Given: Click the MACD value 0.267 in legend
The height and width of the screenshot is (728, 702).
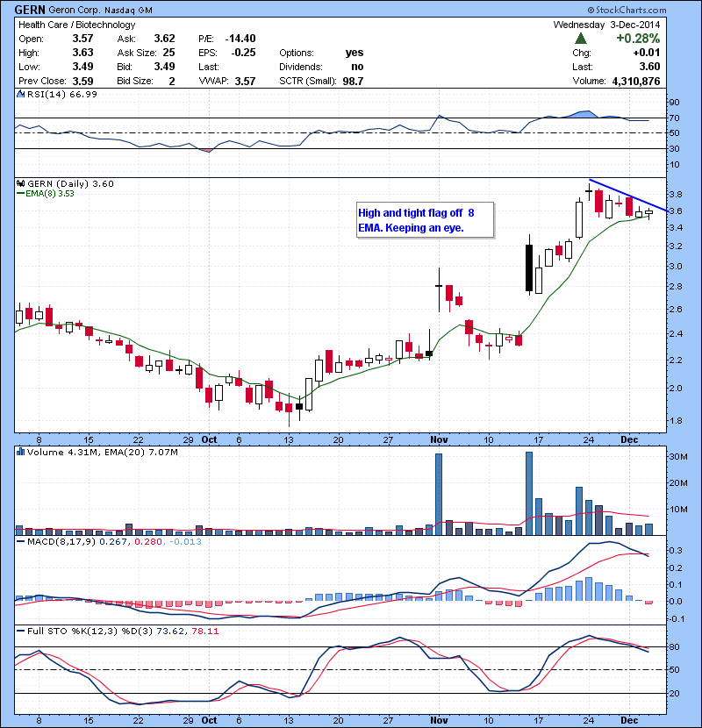Looking at the screenshot, I should (x=113, y=541).
